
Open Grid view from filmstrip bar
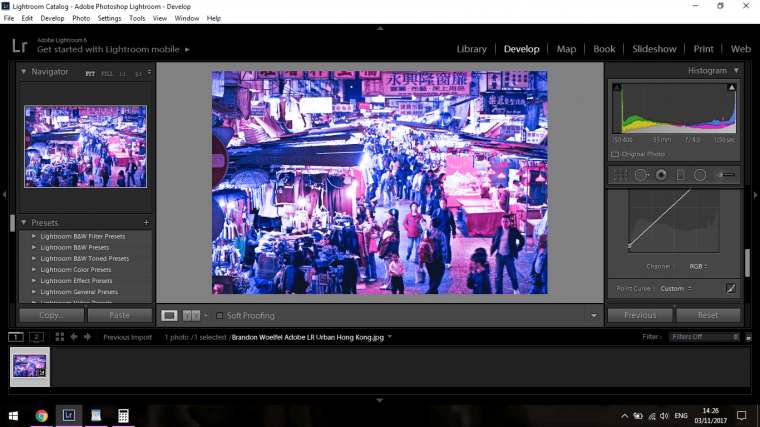coord(60,336)
